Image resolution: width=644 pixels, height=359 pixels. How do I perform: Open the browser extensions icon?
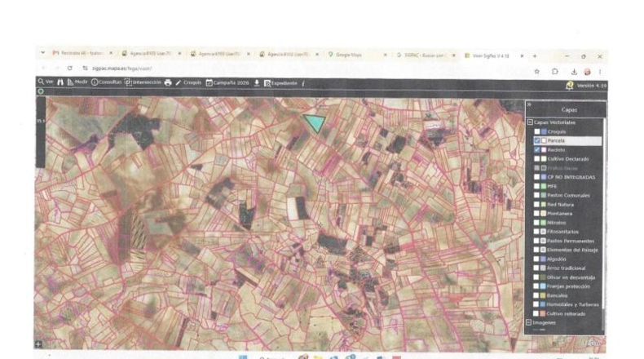[555, 72]
